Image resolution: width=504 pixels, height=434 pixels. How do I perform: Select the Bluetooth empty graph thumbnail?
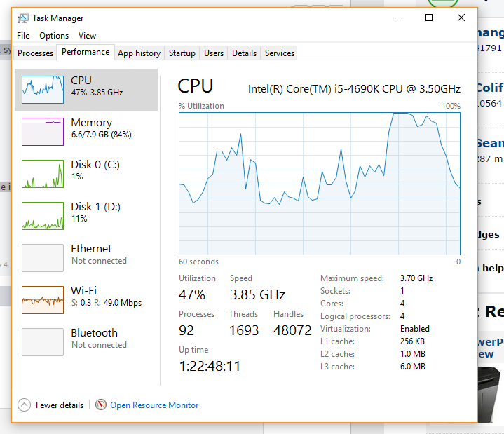click(43, 342)
